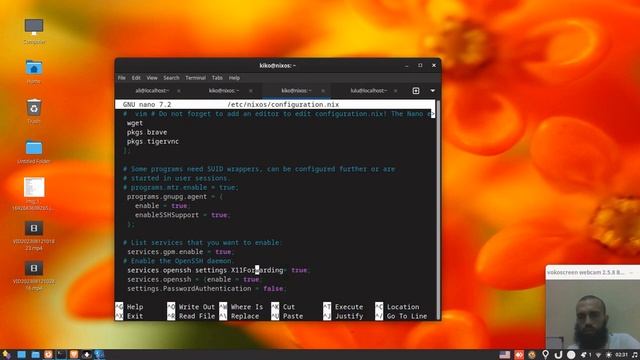The height and width of the screenshot is (360, 640).
Task: Open the terminal icon in the taskbar
Action: click(61, 354)
